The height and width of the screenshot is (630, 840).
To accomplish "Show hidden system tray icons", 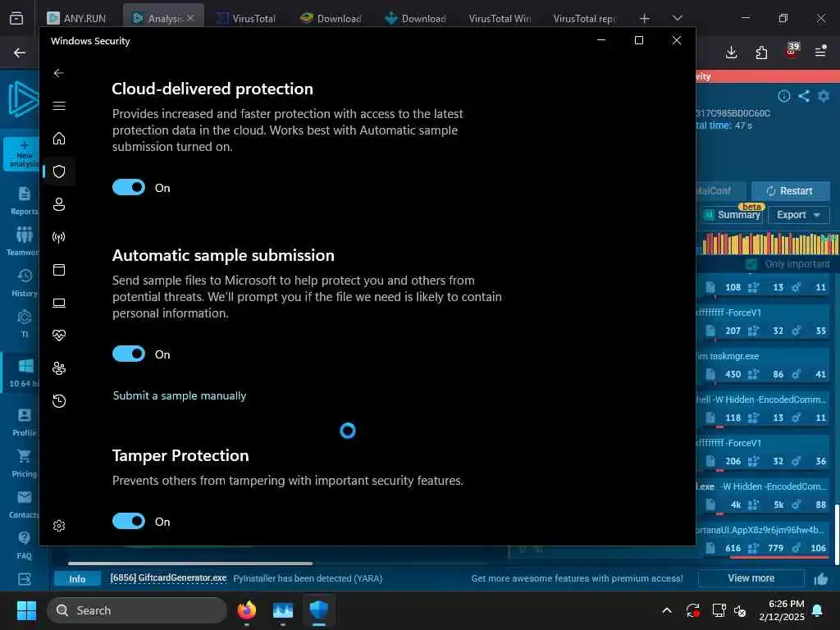I will 667,610.
